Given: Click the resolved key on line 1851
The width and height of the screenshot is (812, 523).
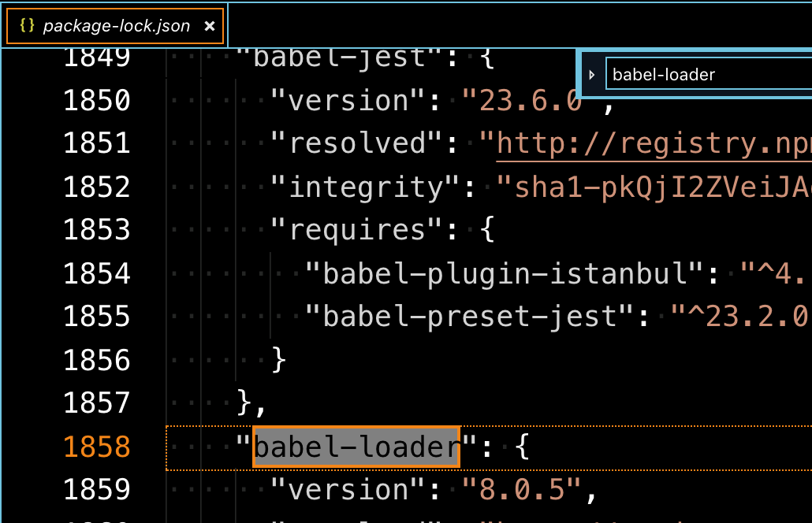Looking at the screenshot, I should pyautogui.click(x=355, y=143).
